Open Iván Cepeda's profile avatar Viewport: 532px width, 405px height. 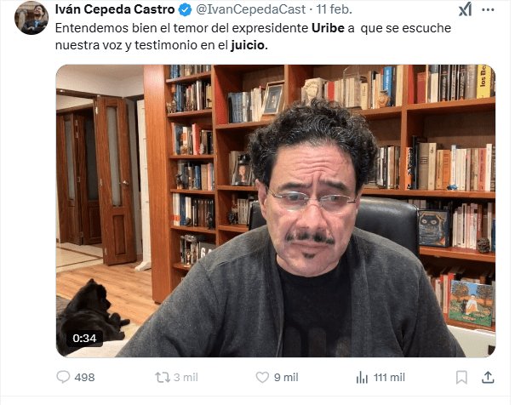(x=31, y=18)
